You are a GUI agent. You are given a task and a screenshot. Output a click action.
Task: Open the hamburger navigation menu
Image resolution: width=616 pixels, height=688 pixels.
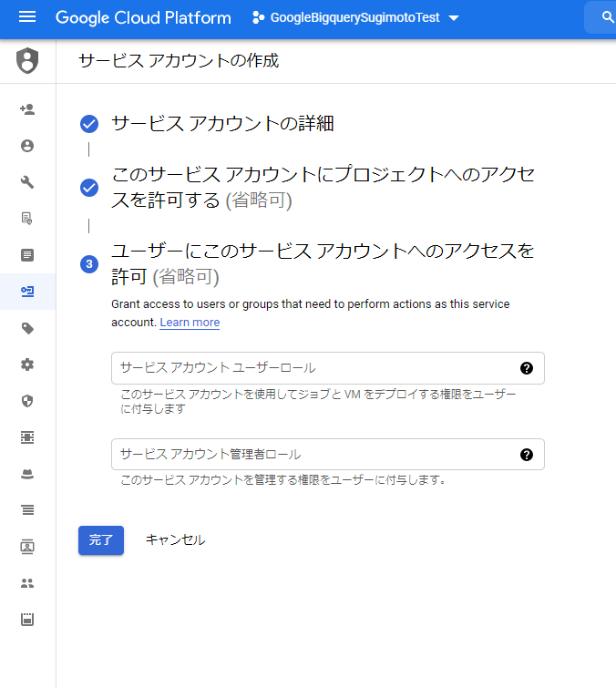coord(27,17)
